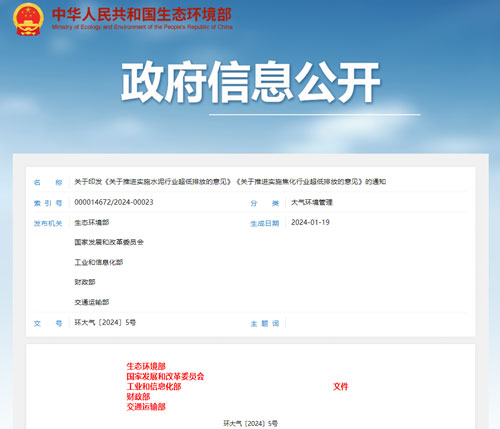Click the generation date 2024-01-19

pos(310,222)
